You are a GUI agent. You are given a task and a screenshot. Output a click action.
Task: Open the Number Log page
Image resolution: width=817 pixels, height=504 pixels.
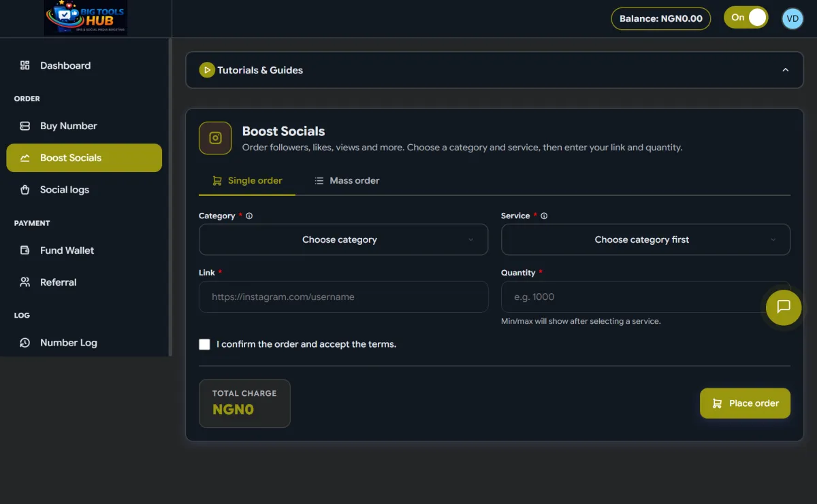(84, 343)
